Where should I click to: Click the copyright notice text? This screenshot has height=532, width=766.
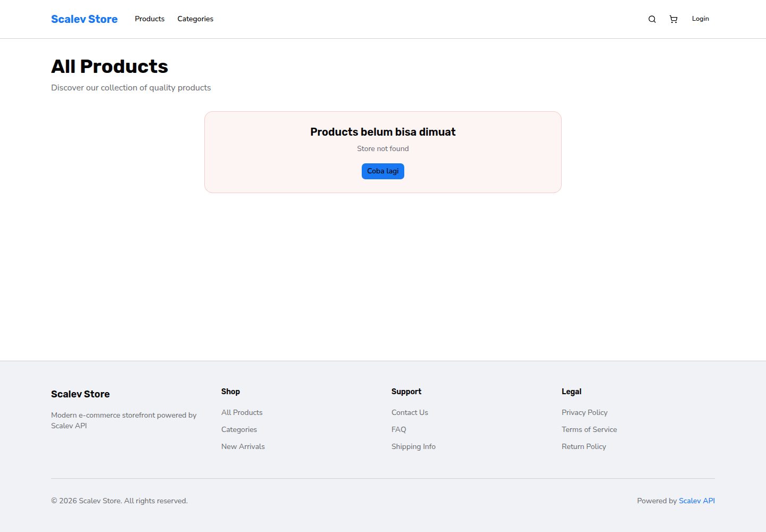pos(119,501)
